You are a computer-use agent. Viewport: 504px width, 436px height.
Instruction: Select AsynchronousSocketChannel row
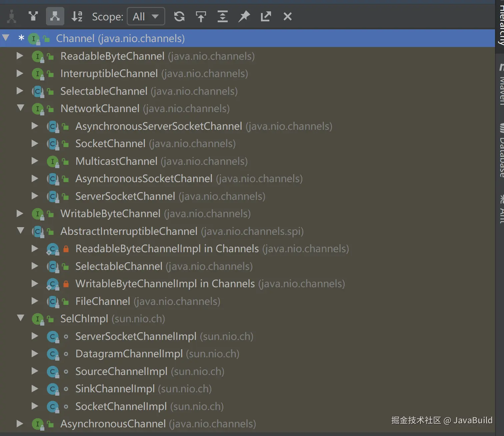point(247,178)
